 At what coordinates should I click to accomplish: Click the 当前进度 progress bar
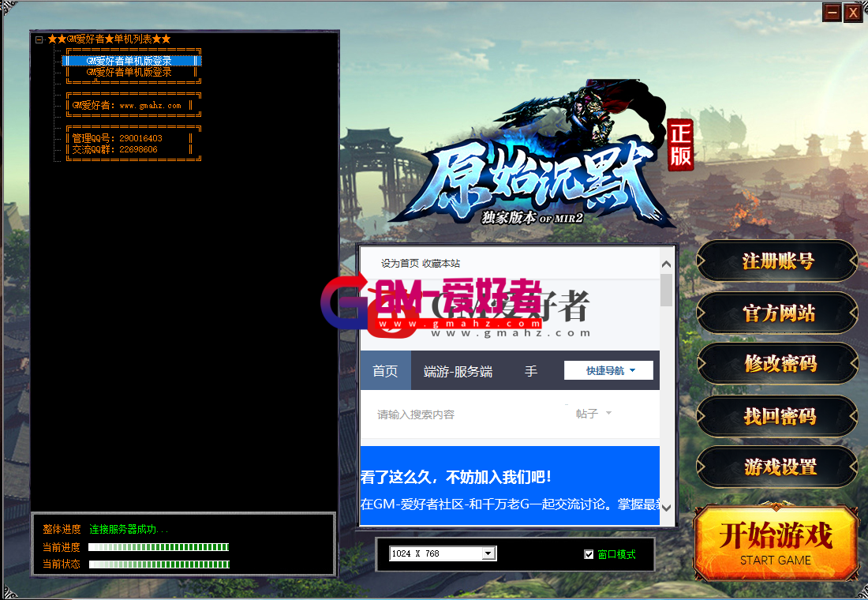159,547
